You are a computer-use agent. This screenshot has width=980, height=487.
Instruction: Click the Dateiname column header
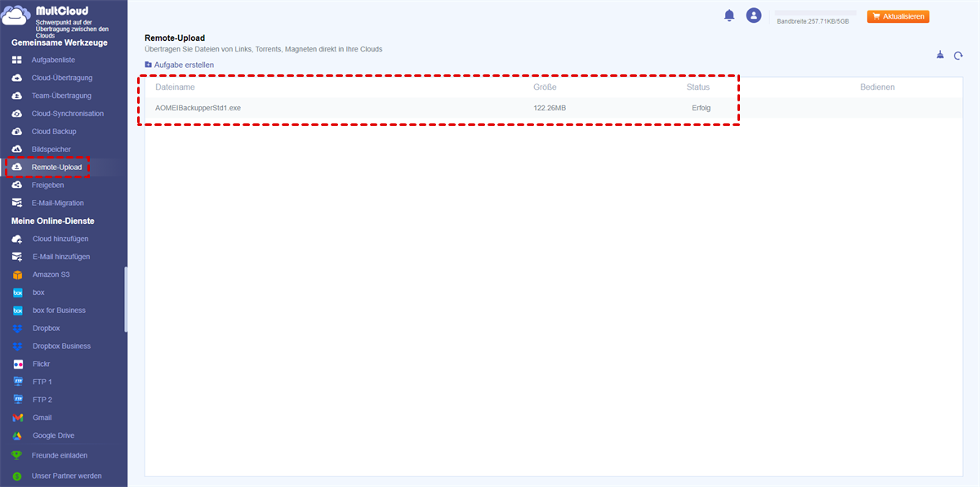pyautogui.click(x=175, y=87)
